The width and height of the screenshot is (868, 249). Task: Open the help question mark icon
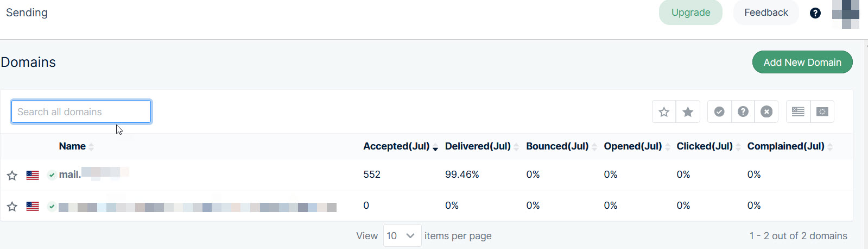[815, 13]
